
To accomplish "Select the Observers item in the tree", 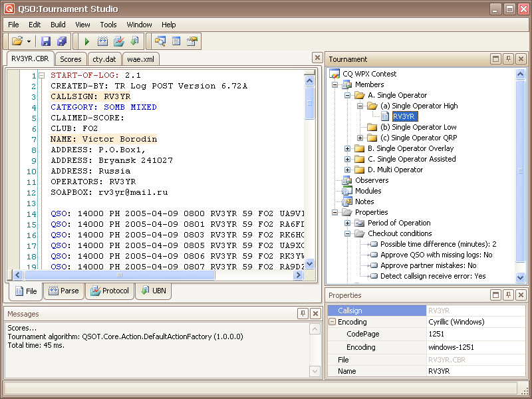I will coord(372,180).
